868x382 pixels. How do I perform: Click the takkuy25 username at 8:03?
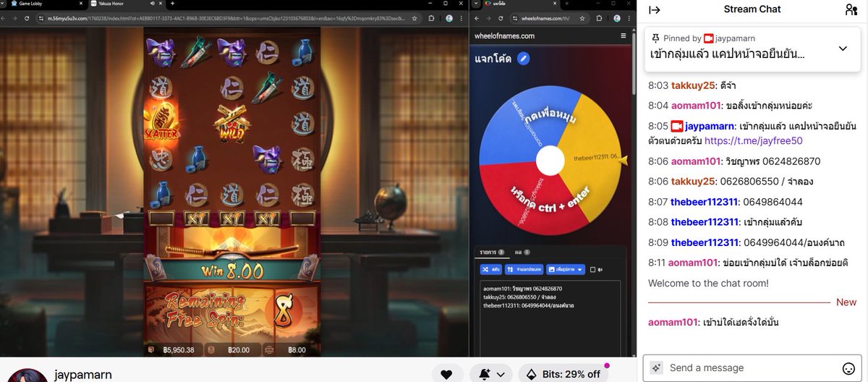point(694,85)
